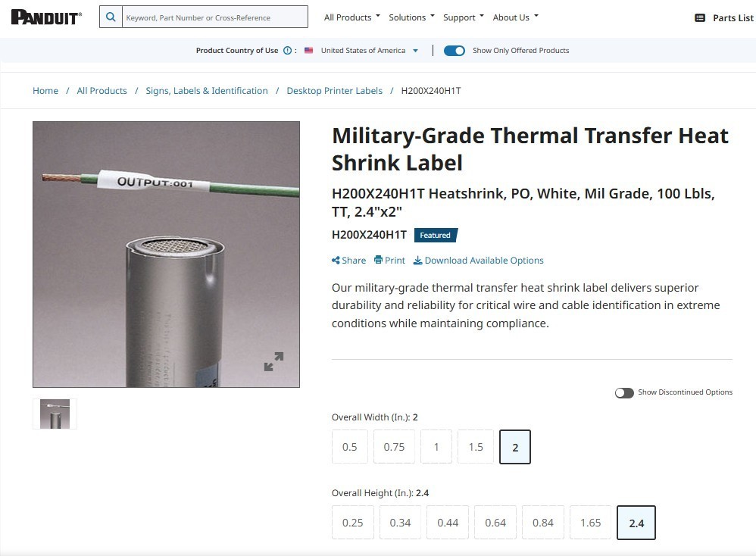Click the Share link text
The image size is (756, 556).
click(x=354, y=261)
